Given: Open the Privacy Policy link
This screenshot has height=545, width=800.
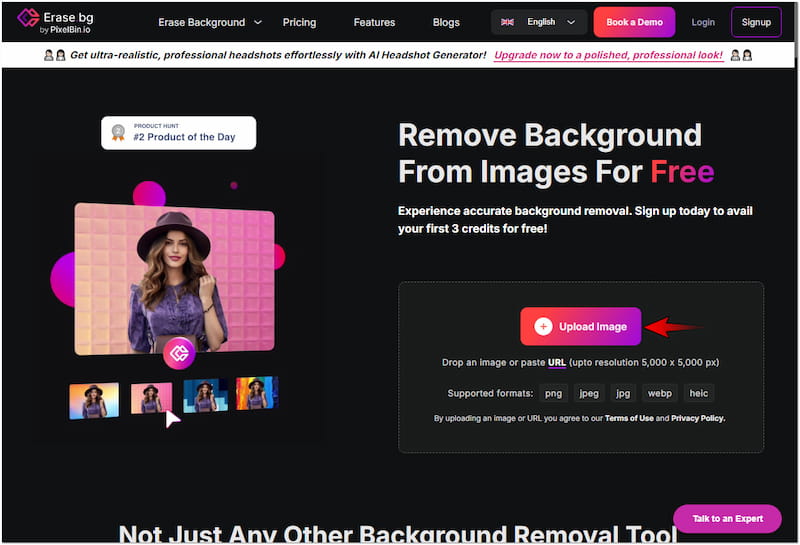Looking at the screenshot, I should pos(697,418).
